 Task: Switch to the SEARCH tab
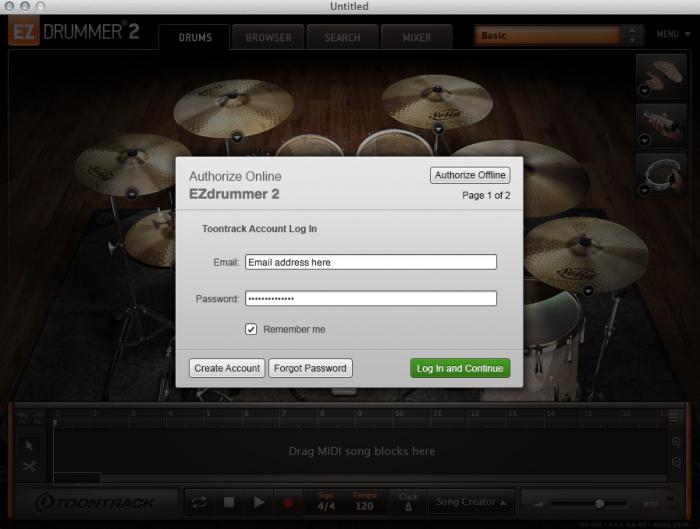click(342, 37)
